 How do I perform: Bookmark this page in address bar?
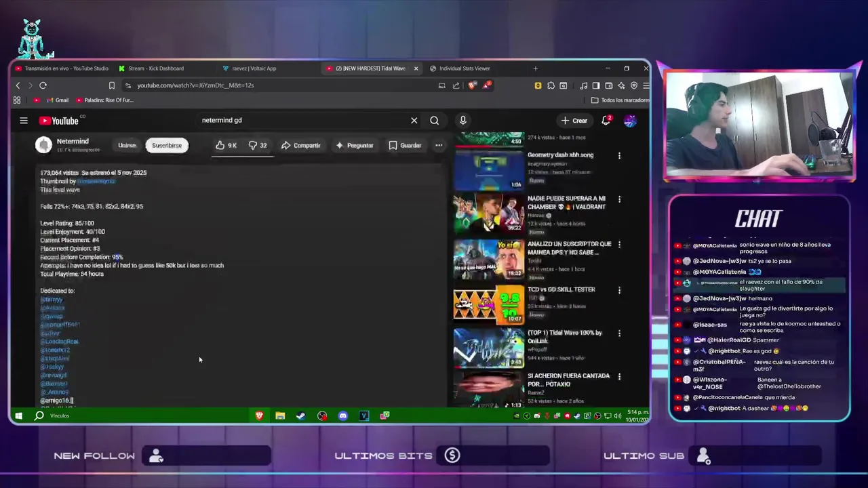pyautogui.click(x=111, y=85)
